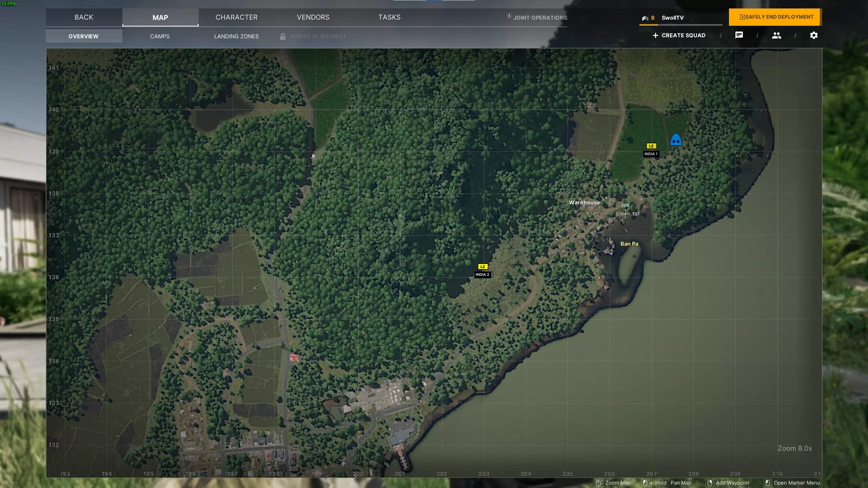The height and width of the screenshot is (488, 868).
Task: Click the Warehouse location label
Action: click(x=584, y=202)
